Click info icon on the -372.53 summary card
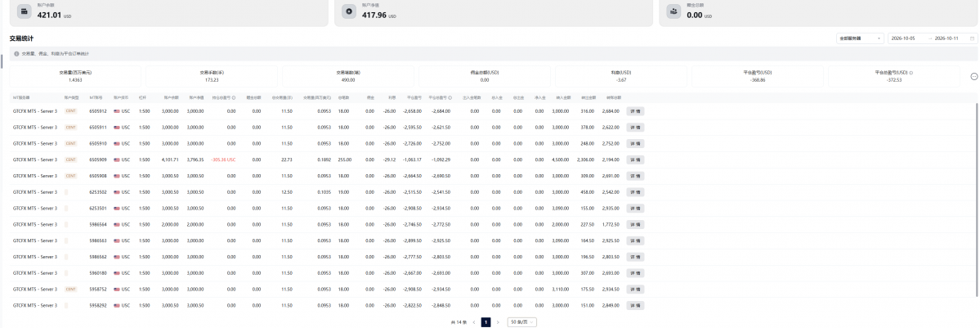 coord(912,73)
